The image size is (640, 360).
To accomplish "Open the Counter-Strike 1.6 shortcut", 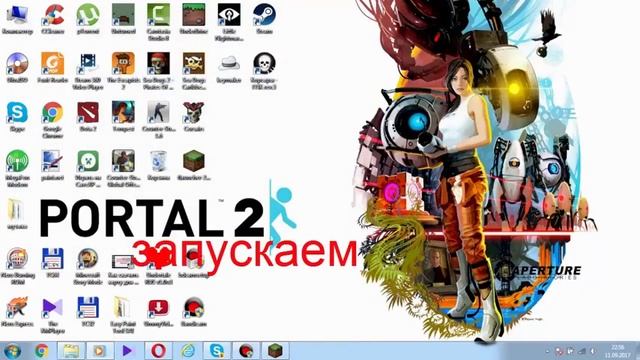I will [x=158, y=113].
